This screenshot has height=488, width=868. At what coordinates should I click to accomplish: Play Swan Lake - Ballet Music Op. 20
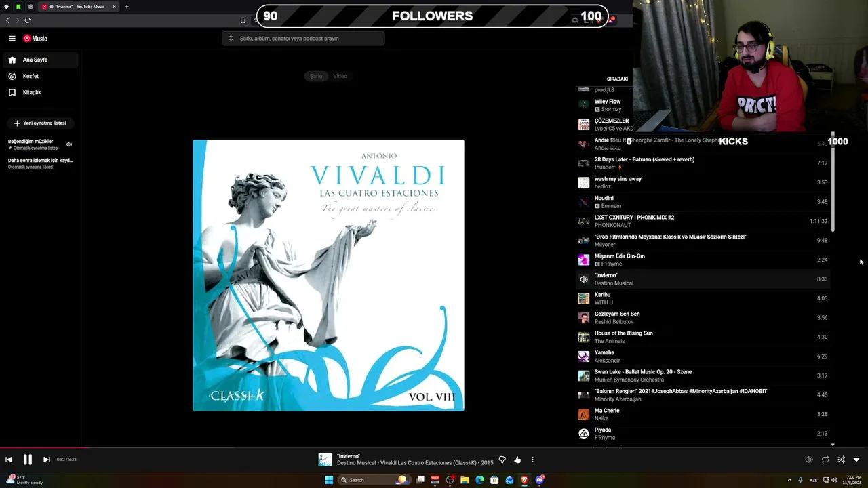click(x=703, y=375)
